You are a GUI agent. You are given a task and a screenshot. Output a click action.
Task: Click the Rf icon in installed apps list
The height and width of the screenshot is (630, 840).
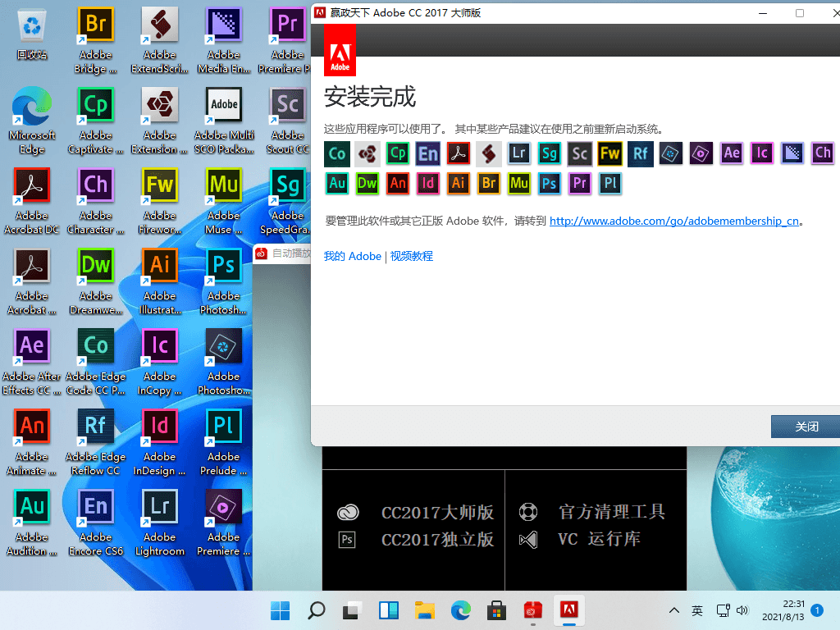pyautogui.click(x=641, y=153)
